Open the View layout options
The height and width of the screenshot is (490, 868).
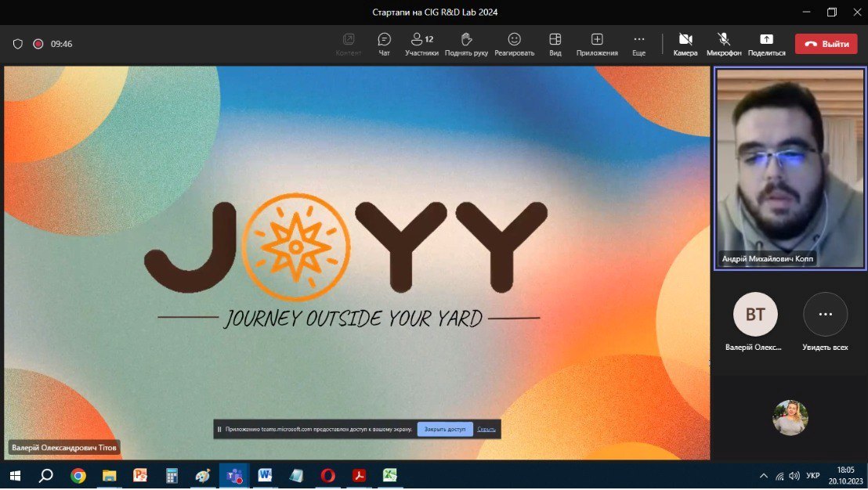555,45
